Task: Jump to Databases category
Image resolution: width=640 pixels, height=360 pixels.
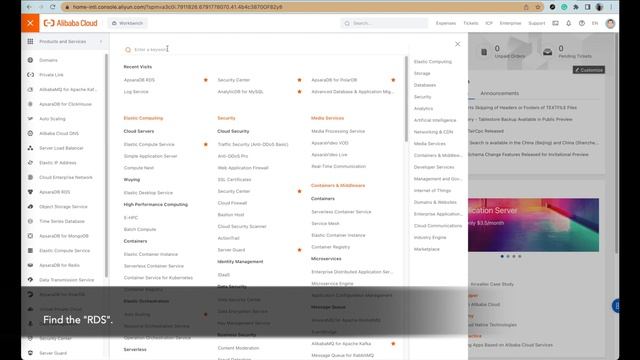Action: (x=425, y=85)
